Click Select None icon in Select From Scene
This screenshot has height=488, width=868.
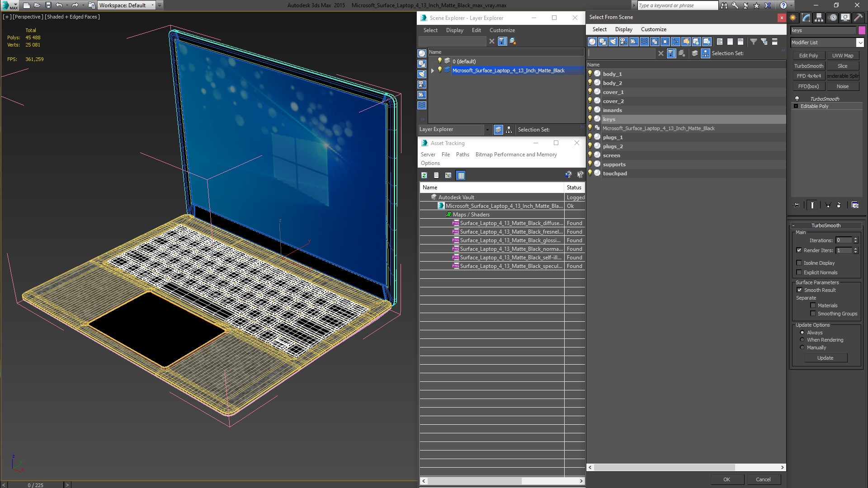[x=730, y=42]
